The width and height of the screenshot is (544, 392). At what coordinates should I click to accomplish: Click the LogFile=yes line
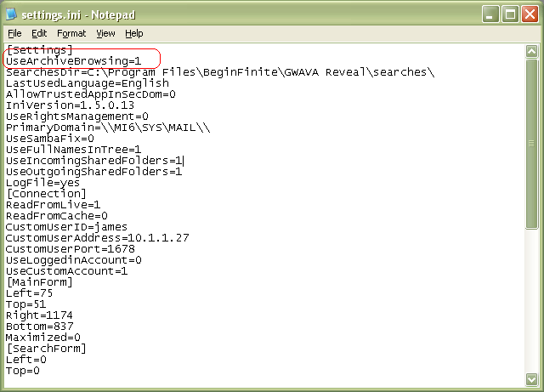point(43,183)
